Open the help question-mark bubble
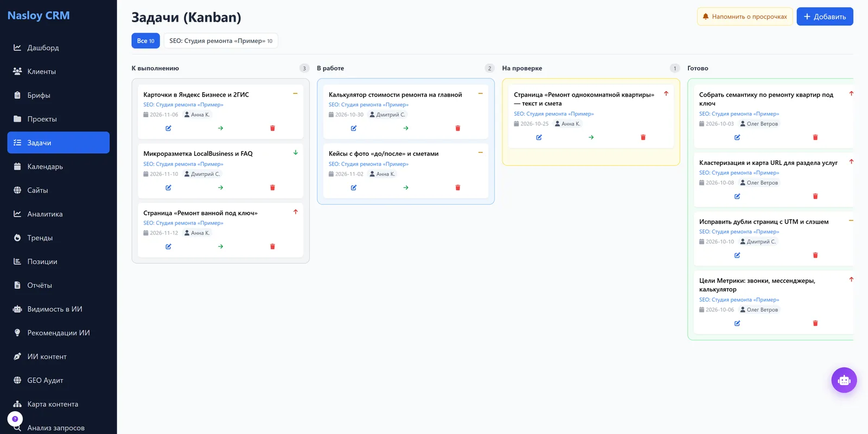The width and height of the screenshot is (868, 434). coord(15,419)
